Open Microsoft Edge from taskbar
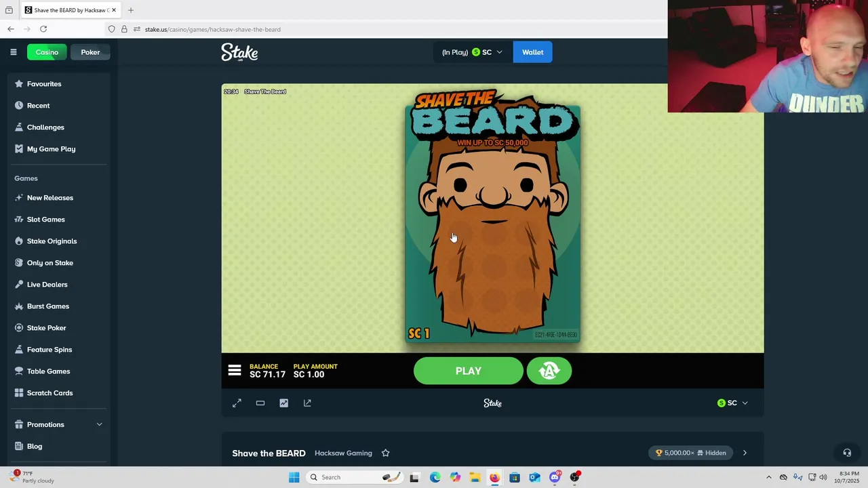 [x=435, y=477]
